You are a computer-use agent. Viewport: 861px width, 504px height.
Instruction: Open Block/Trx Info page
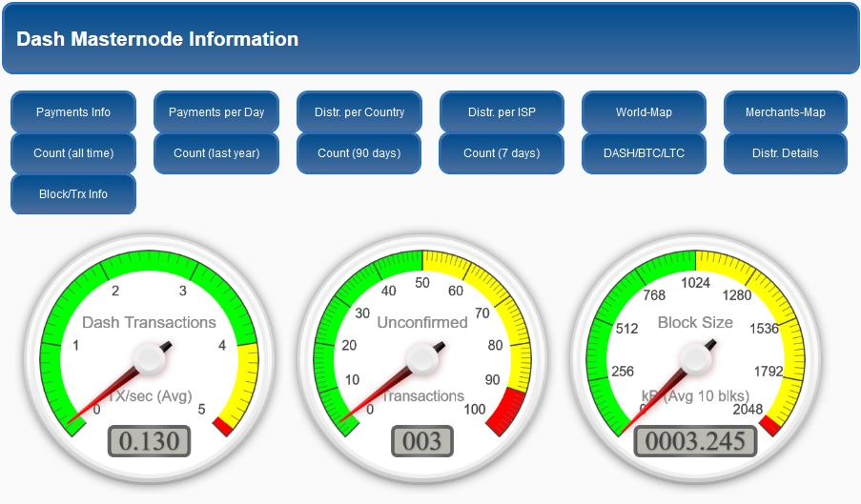(73, 194)
